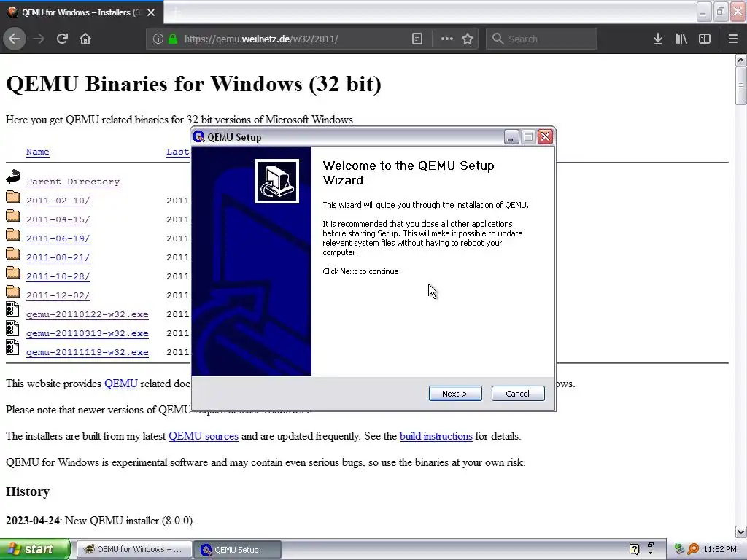The height and width of the screenshot is (560, 747).
Task: Select QEMU Setup taskbar button
Action: 239,550
